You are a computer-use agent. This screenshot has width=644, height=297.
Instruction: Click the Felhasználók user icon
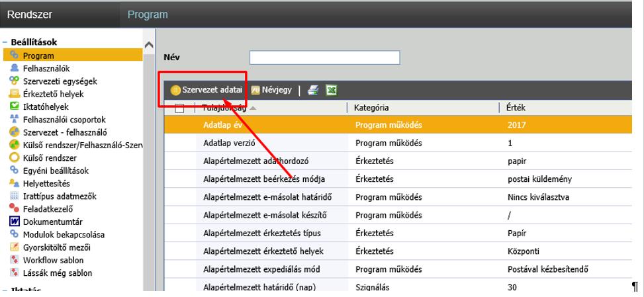[15, 68]
